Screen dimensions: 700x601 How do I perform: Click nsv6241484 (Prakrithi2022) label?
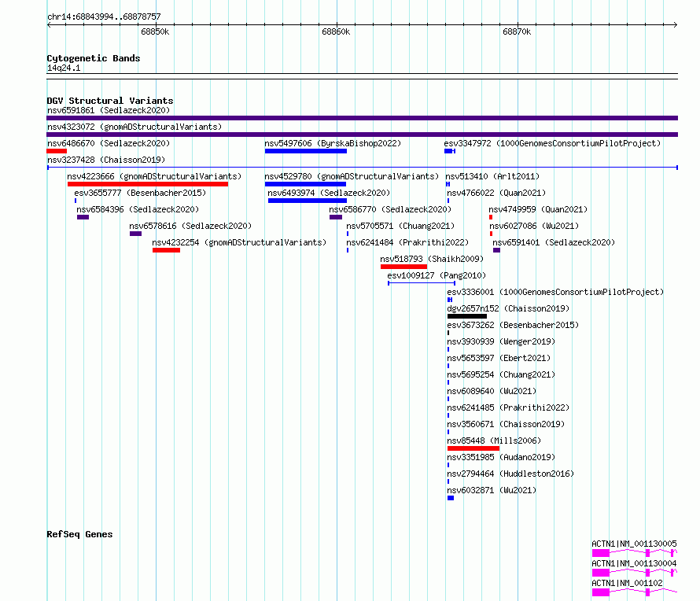(x=407, y=242)
